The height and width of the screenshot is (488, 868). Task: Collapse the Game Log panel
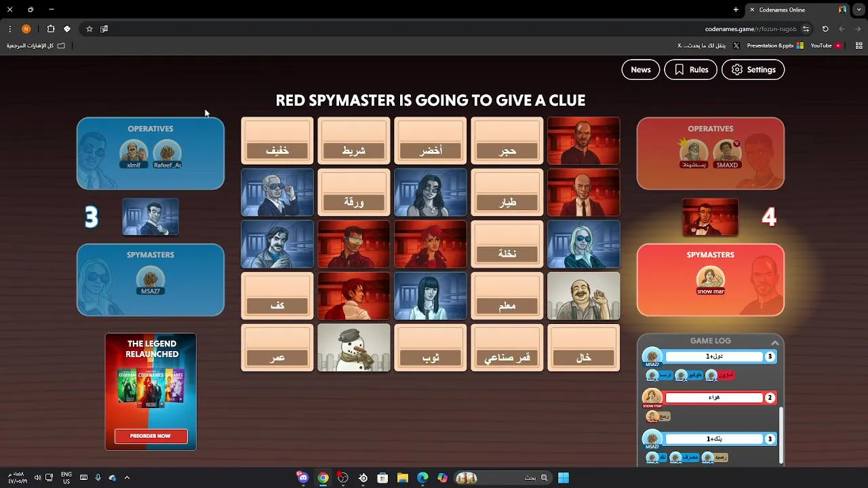(x=774, y=342)
